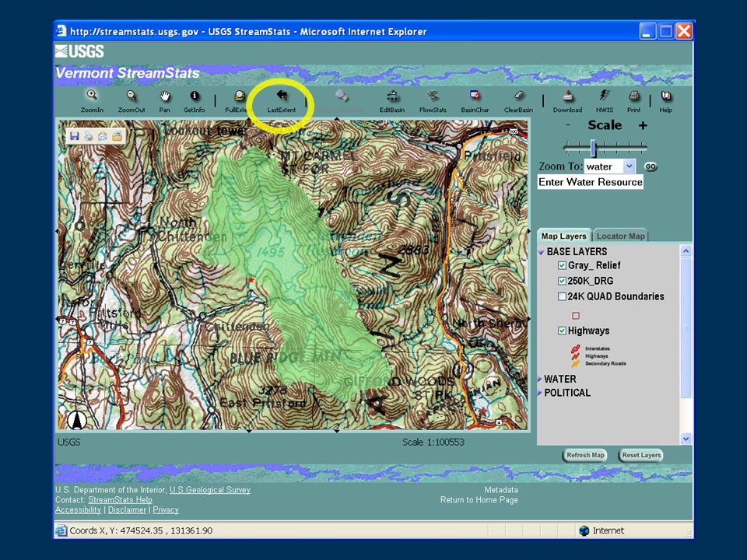This screenshot has width=747, height=560.
Task: Click the Refresh Map button
Action: (585, 455)
